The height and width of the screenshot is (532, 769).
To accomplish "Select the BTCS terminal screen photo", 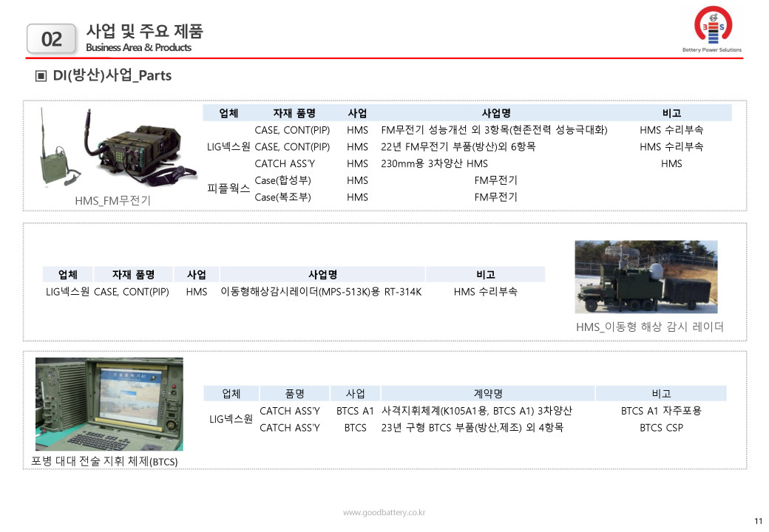I will [x=109, y=404].
